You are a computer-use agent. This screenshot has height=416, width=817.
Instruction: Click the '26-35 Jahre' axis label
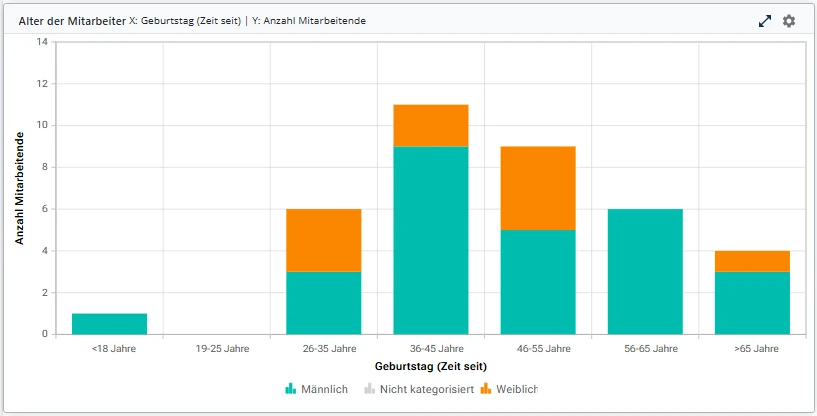pyautogui.click(x=329, y=349)
